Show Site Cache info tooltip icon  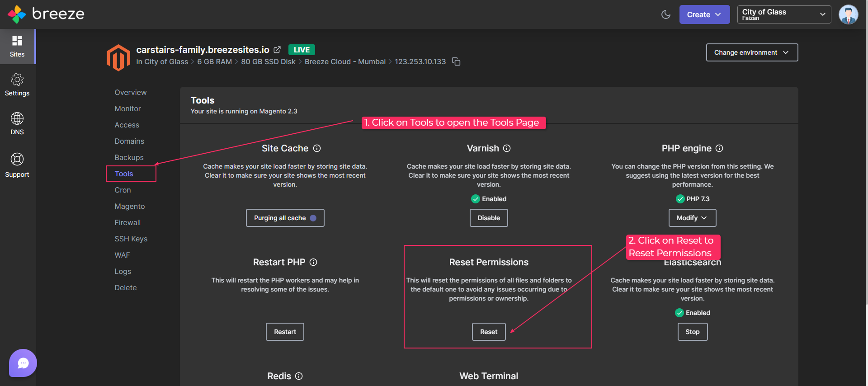click(x=317, y=148)
